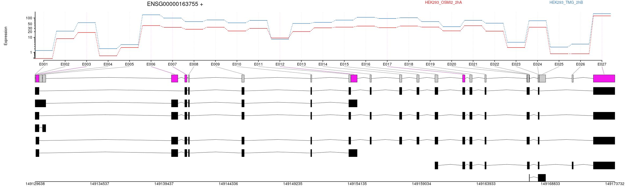Image resolution: width=644 pixels, height=188 pixels.
Task: Click y-axis tick value 20
Action: click(x=30, y=32)
